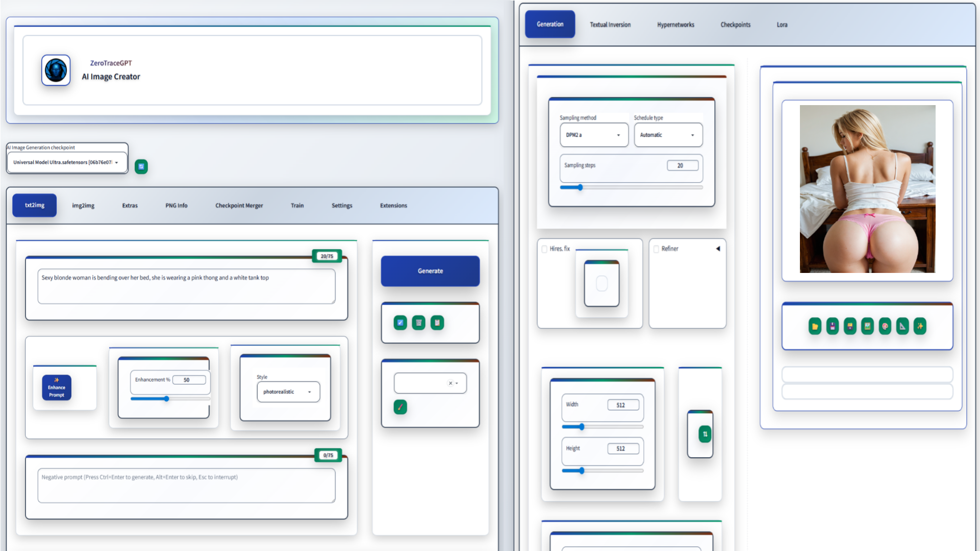Image resolution: width=980 pixels, height=551 pixels.
Task: Open the Textual Inversion tab
Action: (610, 24)
